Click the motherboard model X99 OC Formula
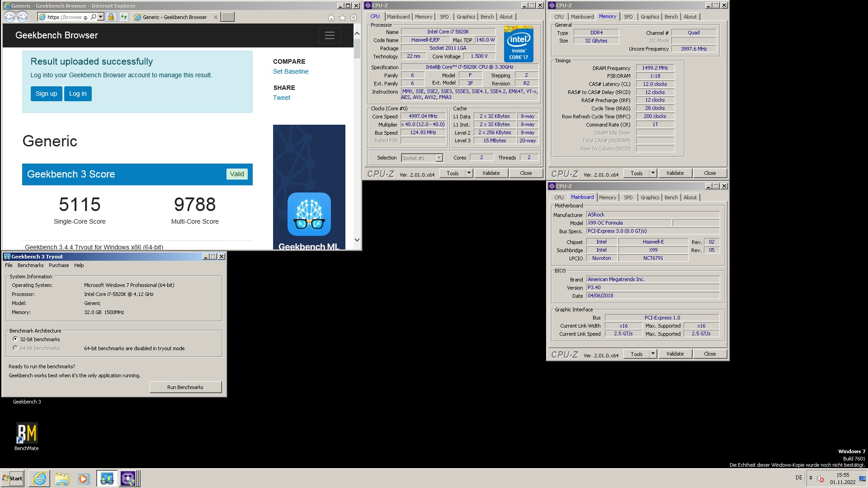The image size is (868, 488). click(628, 223)
